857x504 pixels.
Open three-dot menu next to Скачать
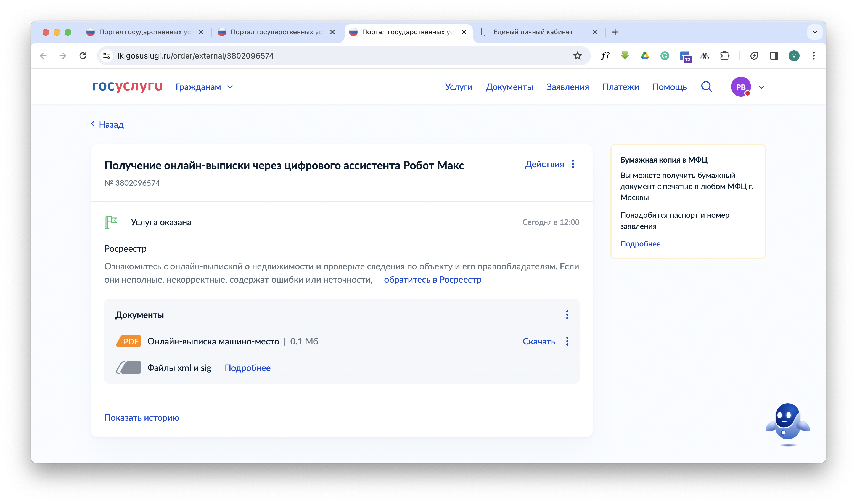pos(567,341)
